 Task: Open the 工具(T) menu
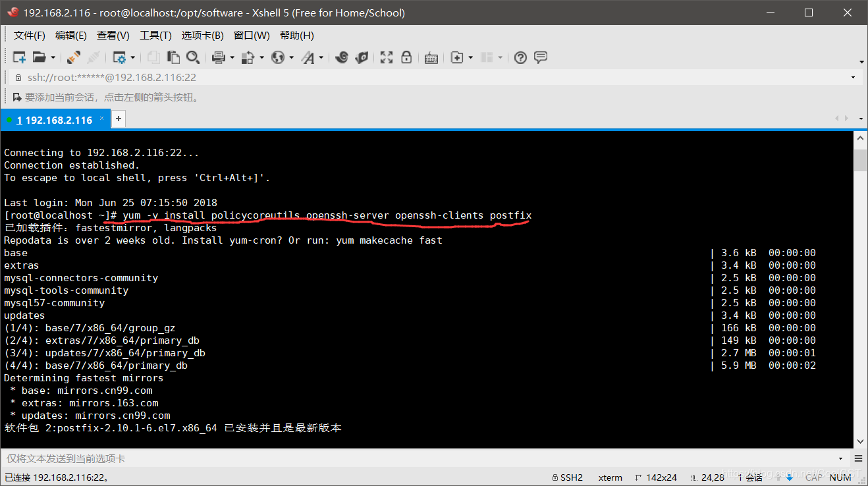click(x=155, y=36)
